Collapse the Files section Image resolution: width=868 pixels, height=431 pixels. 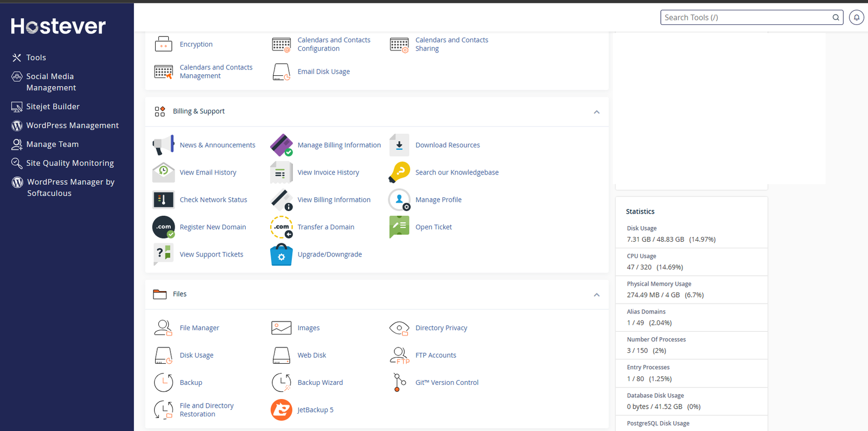pos(597,294)
